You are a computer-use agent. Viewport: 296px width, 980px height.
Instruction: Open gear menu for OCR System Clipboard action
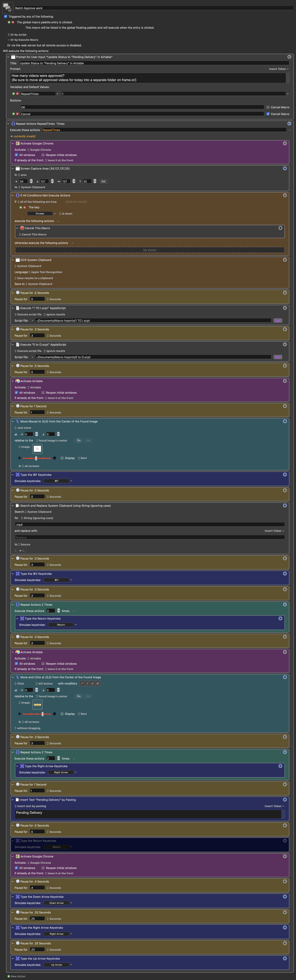click(285, 260)
